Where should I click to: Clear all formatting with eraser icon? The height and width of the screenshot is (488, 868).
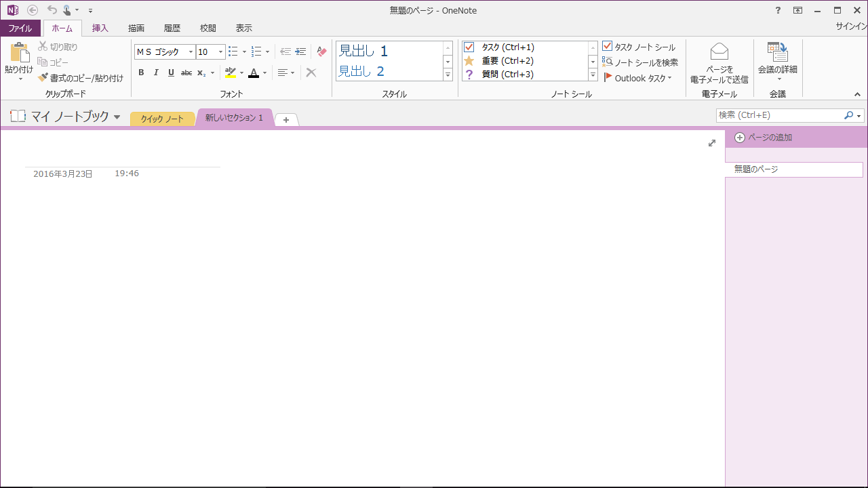321,52
